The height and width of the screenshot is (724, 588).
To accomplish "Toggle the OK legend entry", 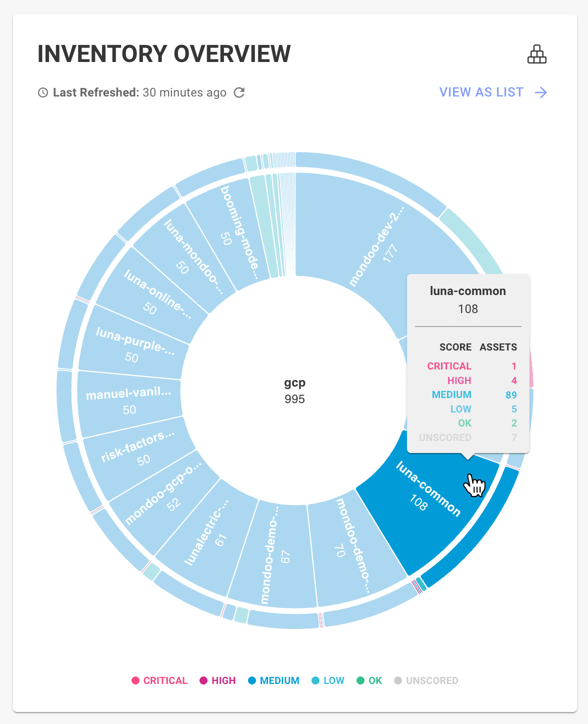I will pyautogui.click(x=369, y=680).
